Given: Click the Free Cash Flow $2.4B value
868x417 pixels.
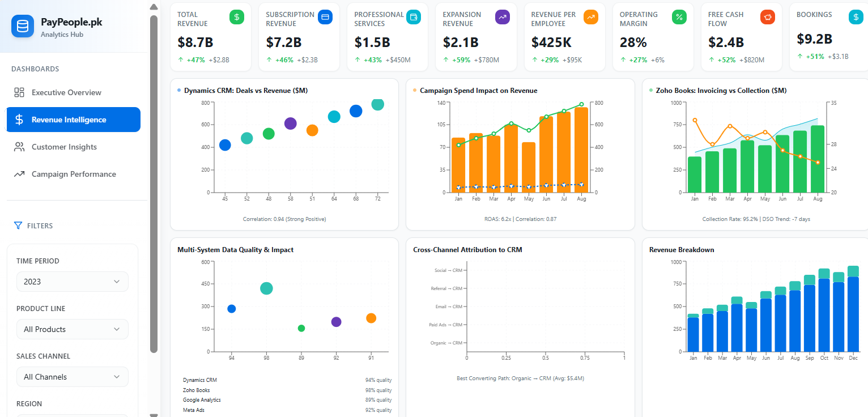Looking at the screenshot, I should pos(726,42).
